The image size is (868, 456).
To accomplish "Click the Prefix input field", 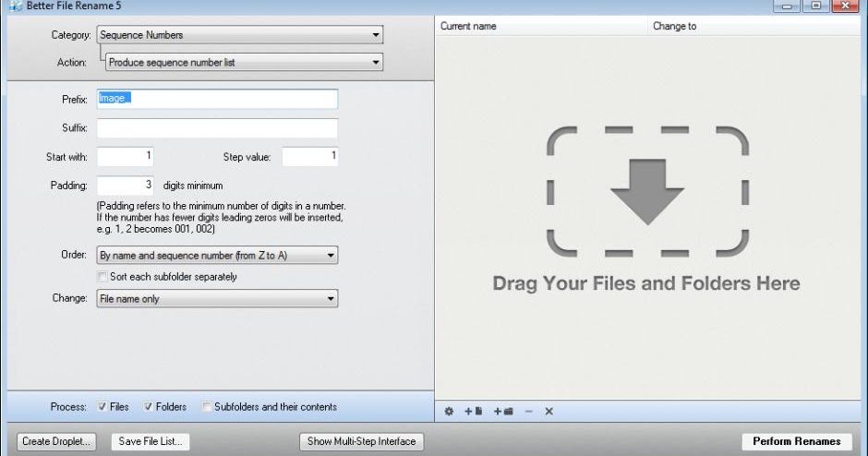I will [217, 99].
